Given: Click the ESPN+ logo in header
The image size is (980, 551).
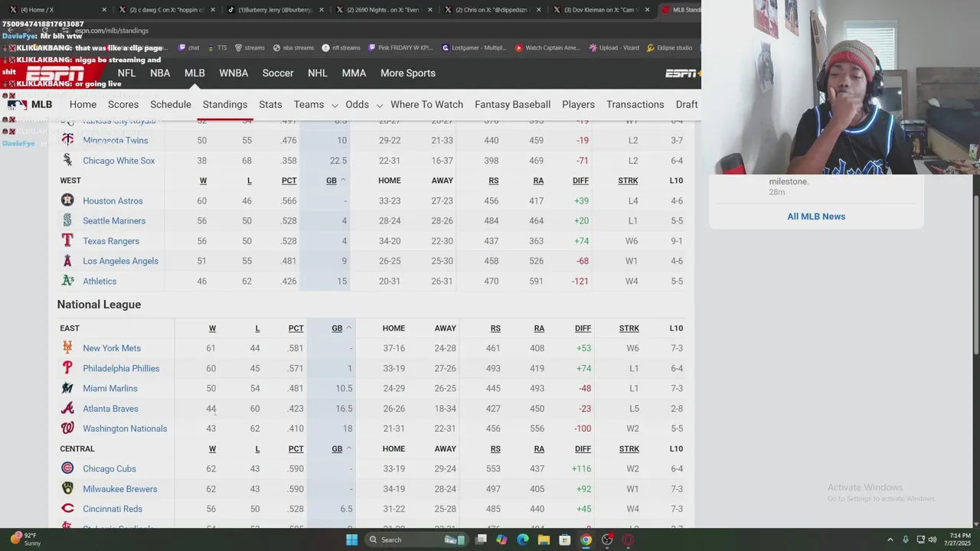Looking at the screenshot, I should [x=682, y=73].
